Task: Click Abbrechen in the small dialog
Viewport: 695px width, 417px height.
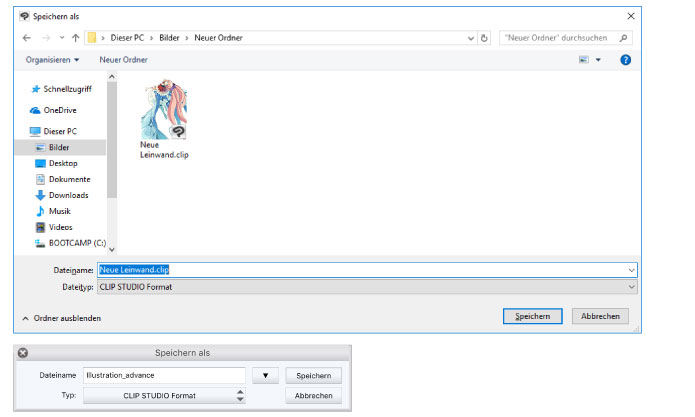Action: (x=313, y=396)
